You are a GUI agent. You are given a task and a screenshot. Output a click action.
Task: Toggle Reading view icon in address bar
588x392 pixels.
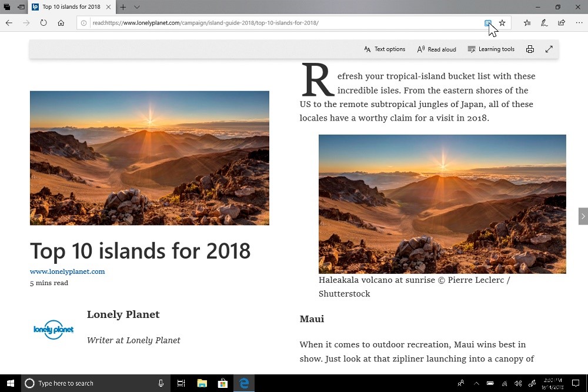tap(487, 23)
